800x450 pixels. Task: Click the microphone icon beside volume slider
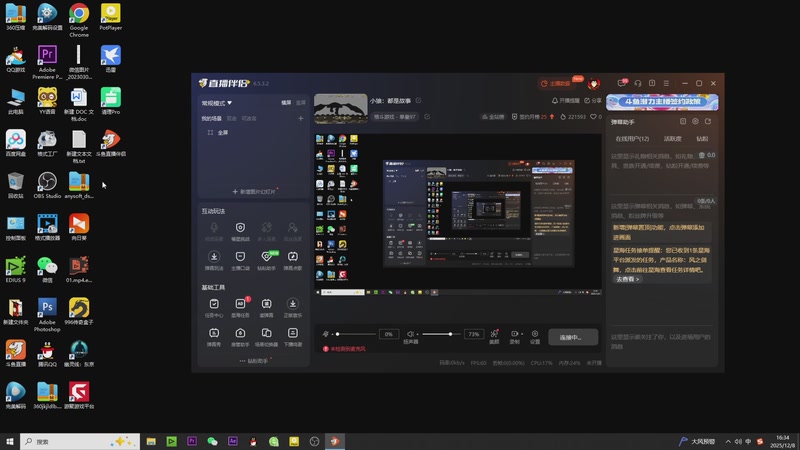(x=326, y=334)
